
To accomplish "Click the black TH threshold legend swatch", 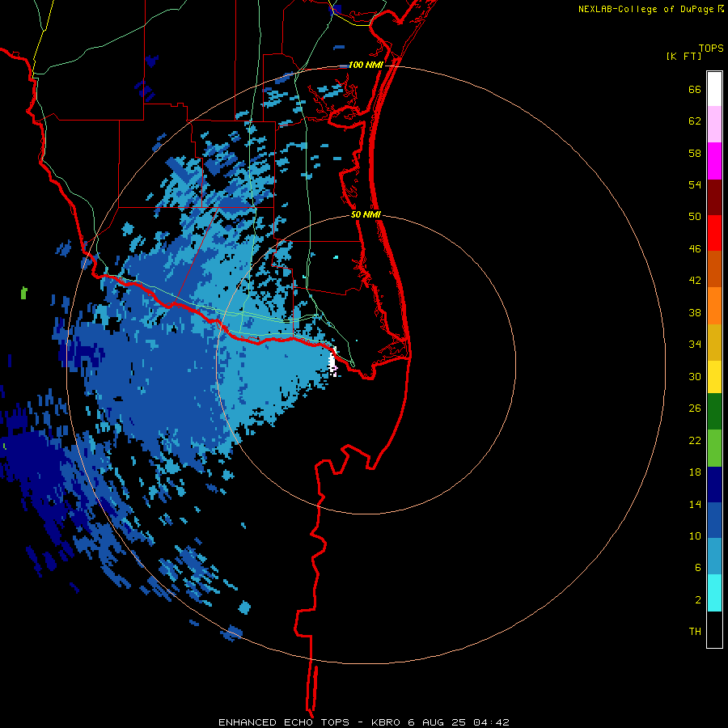I will pos(714,629).
